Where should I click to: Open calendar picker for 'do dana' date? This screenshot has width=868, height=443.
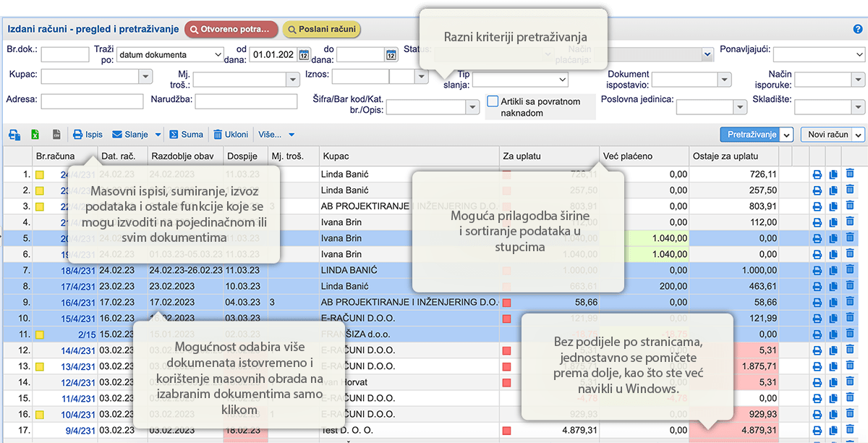pos(391,54)
